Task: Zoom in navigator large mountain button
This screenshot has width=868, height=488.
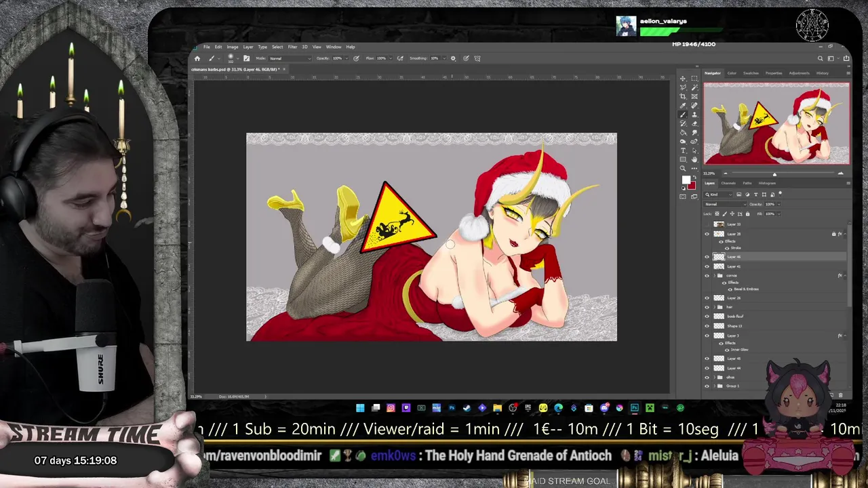Action: pos(841,174)
